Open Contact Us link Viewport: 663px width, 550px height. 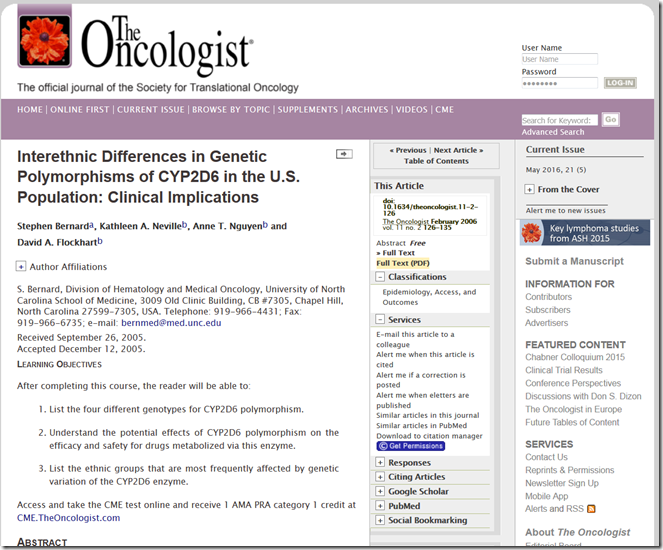point(546,457)
